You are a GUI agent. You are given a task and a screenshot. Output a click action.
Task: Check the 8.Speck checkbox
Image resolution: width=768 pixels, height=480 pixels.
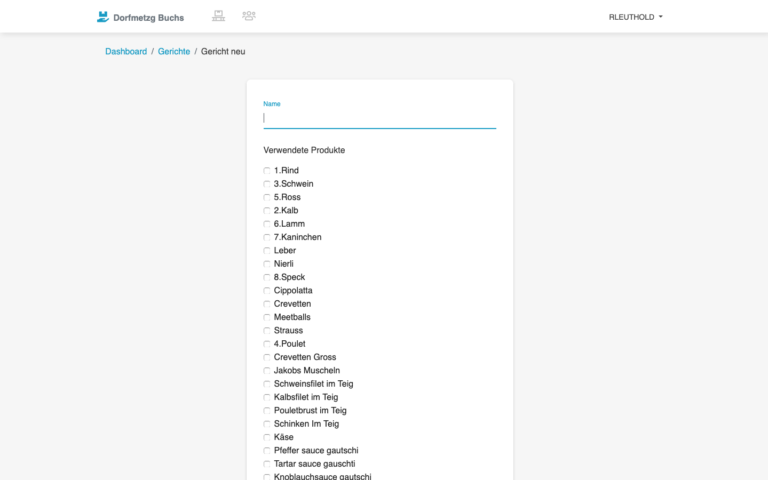tap(267, 277)
